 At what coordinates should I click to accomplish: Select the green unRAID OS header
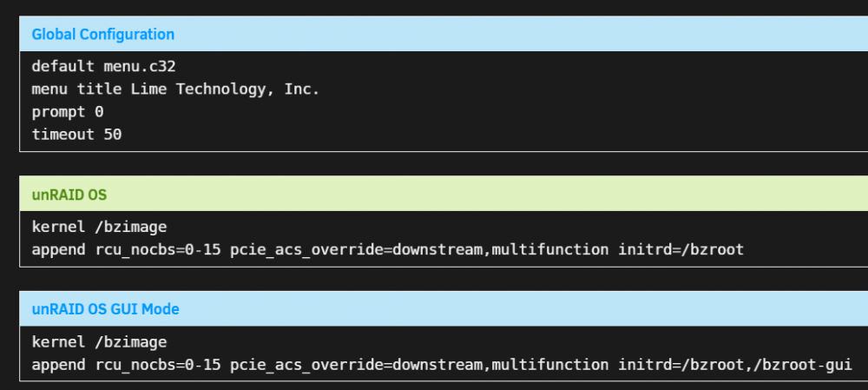coord(444,194)
